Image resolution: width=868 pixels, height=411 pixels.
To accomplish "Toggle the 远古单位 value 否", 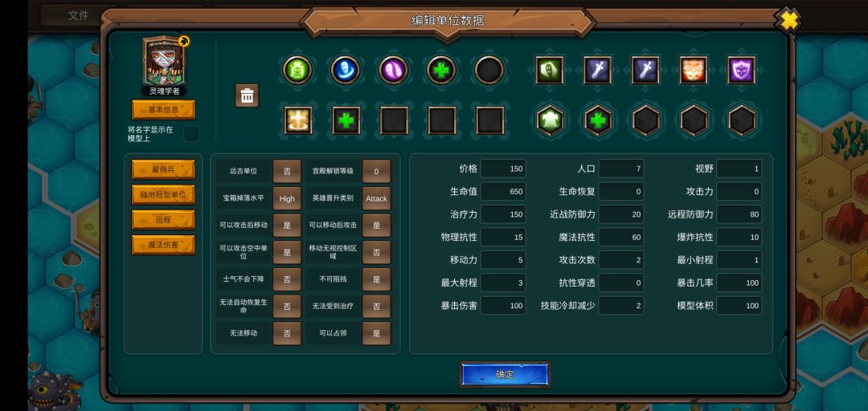I will click(x=287, y=171).
